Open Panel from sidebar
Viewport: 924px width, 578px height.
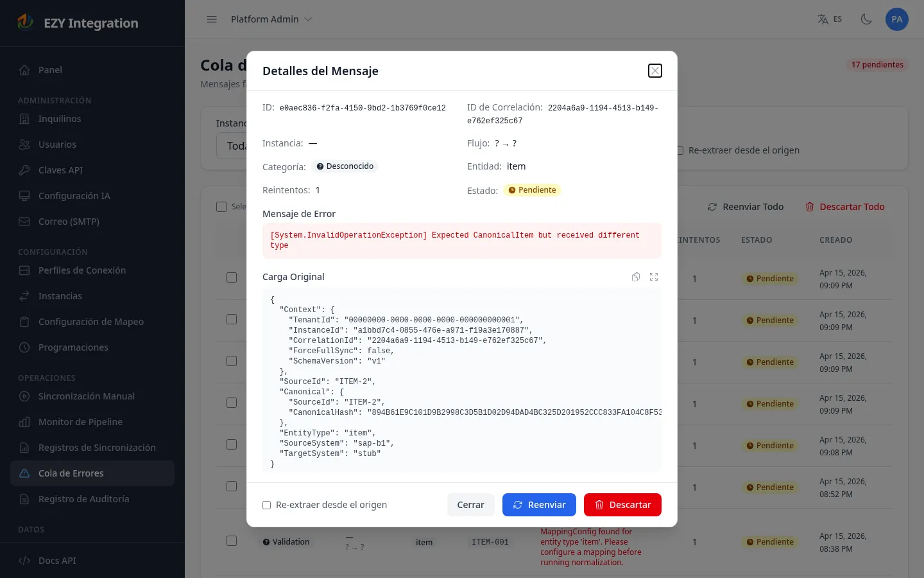point(92,70)
